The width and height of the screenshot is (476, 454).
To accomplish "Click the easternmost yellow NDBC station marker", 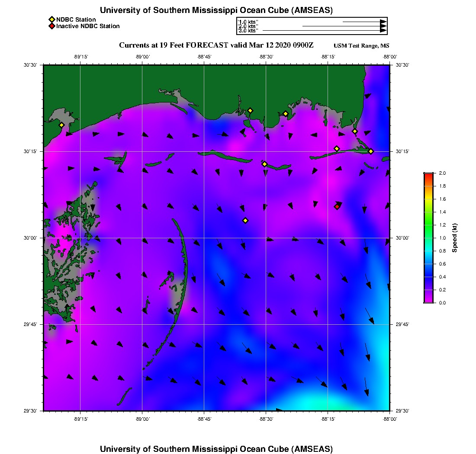I will click(371, 151).
